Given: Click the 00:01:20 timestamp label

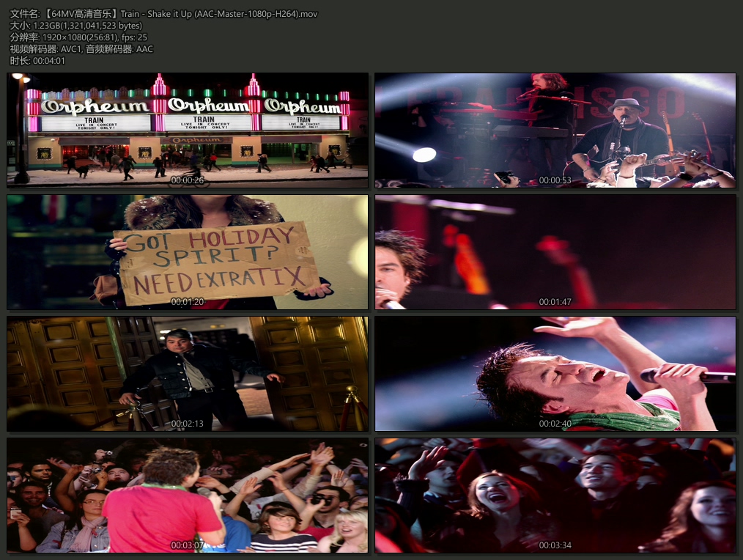Looking at the screenshot, I should coord(188,302).
